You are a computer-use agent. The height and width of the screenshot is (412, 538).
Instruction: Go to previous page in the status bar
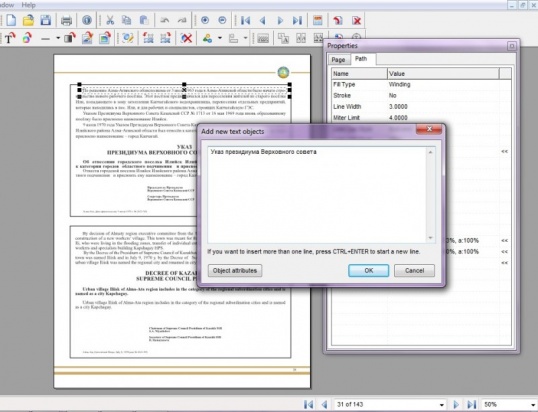(324, 404)
